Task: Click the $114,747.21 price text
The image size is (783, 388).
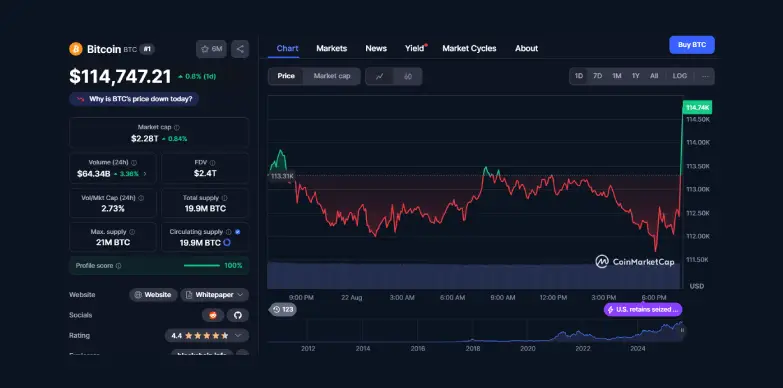Action: [x=120, y=76]
